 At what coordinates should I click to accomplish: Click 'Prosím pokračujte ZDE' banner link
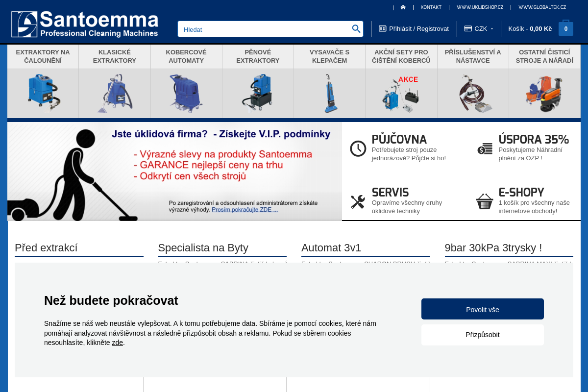pos(245,209)
